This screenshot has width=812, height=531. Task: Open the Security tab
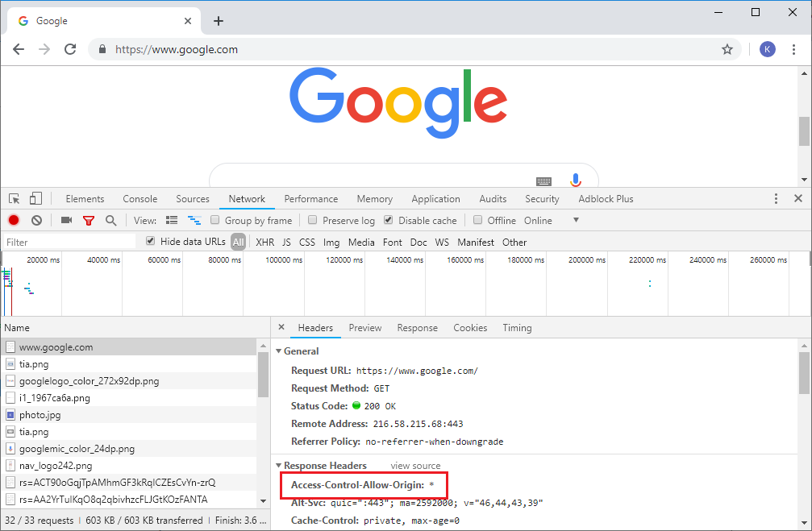tap(542, 199)
